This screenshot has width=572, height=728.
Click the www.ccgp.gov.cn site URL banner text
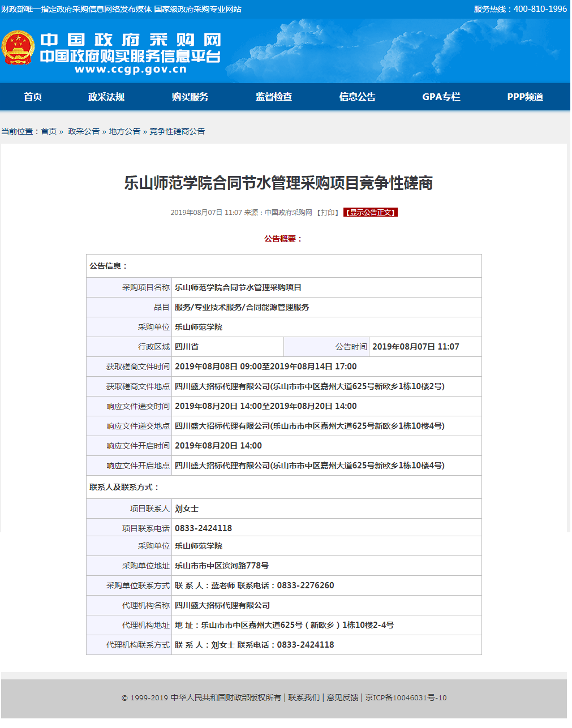click(130, 70)
